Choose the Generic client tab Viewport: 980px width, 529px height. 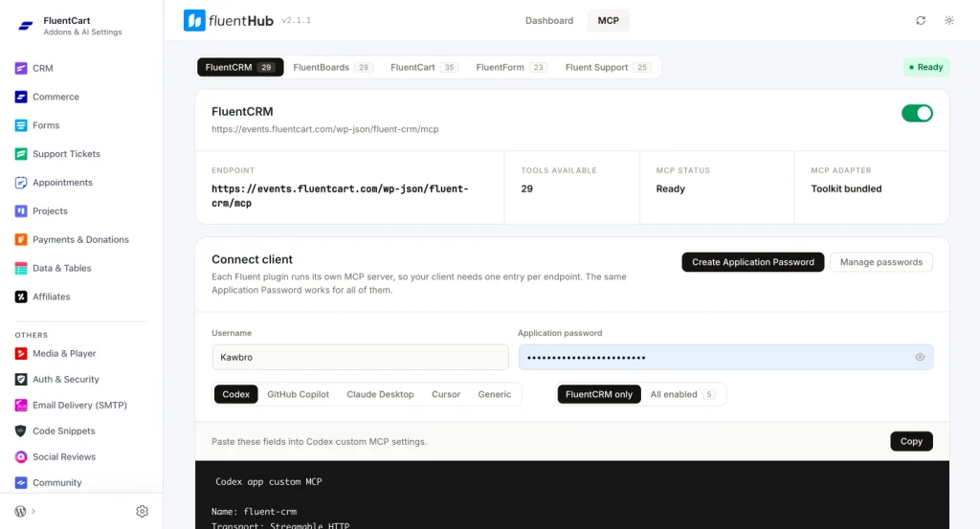tap(495, 394)
